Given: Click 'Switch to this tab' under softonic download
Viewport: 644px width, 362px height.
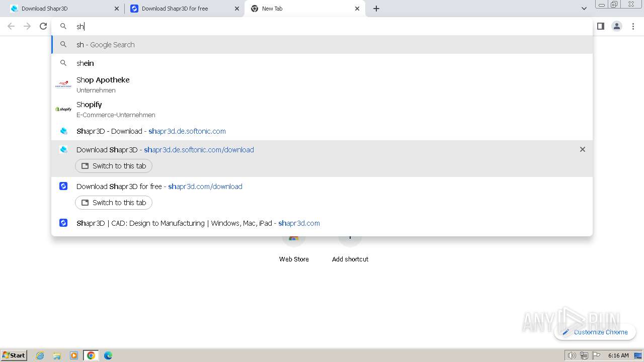Looking at the screenshot, I should click(x=114, y=166).
